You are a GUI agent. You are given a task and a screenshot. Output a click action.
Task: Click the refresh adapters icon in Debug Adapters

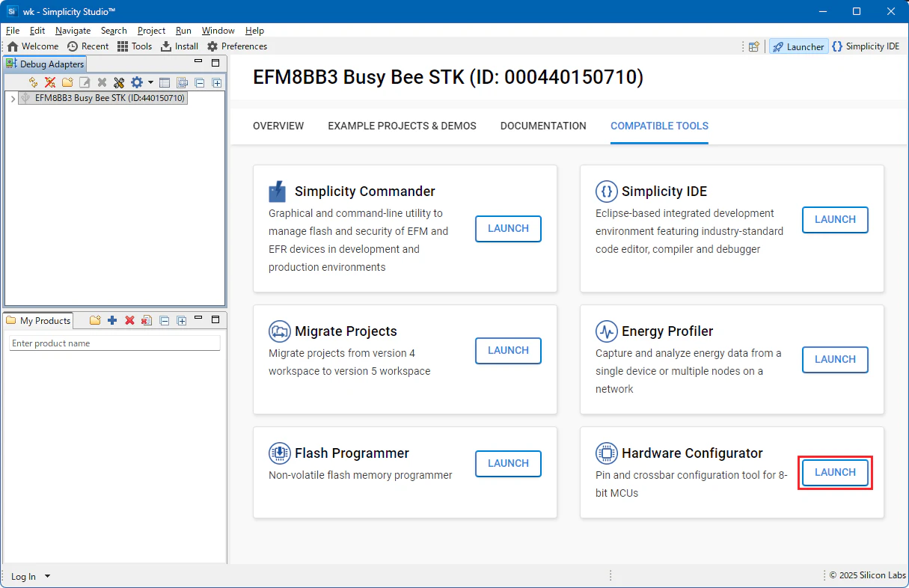pyautogui.click(x=33, y=82)
